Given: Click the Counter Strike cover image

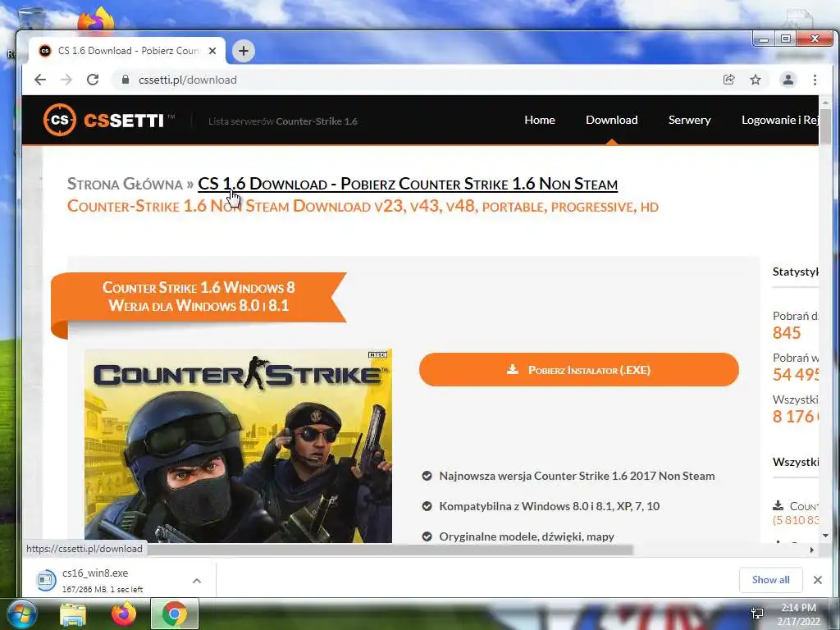Looking at the screenshot, I should (238, 445).
